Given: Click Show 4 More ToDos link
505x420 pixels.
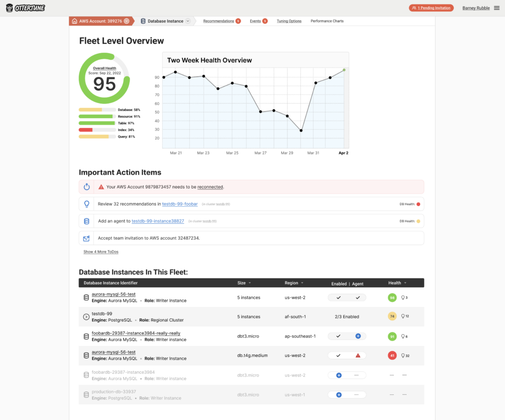Looking at the screenshot, I should pos(101,251).
